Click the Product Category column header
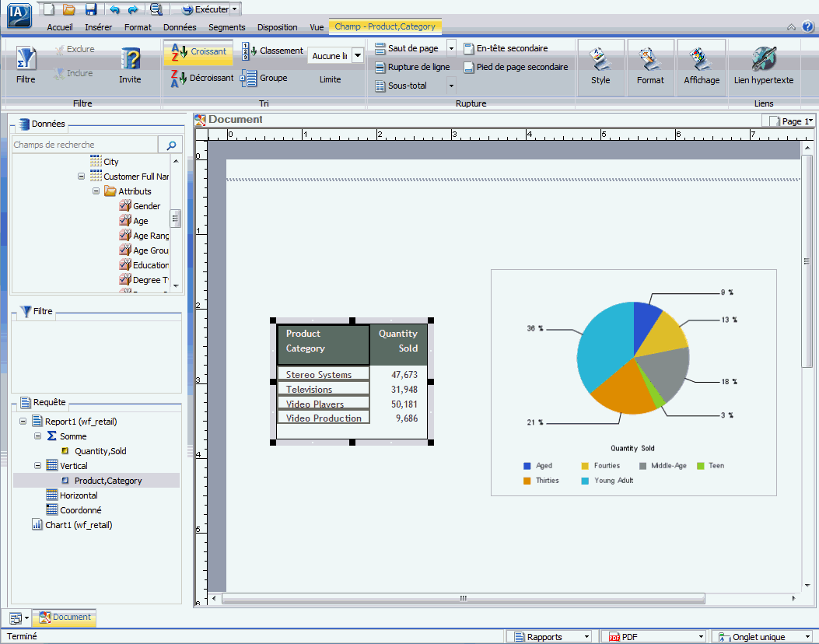The height and width of the screenshot is (644, 819). pyautogui.click(x=324, y=345)
